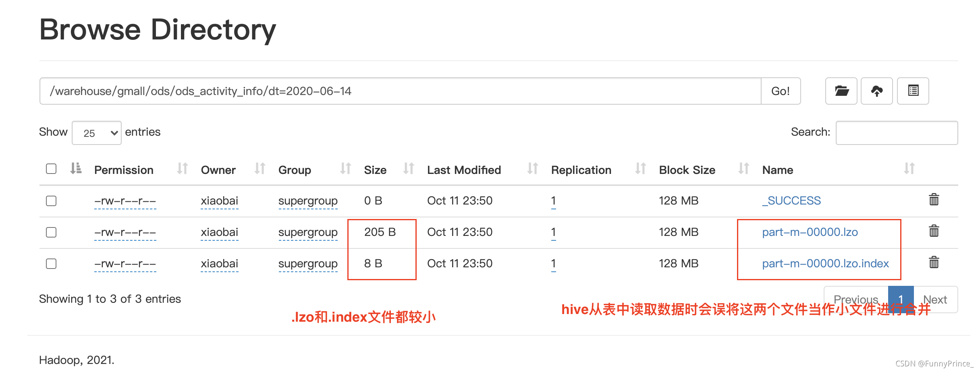This screenshot has width=980, height=372.
Task: Edit permission of the _SUCCESS row
Action: [x=125, y=201]
